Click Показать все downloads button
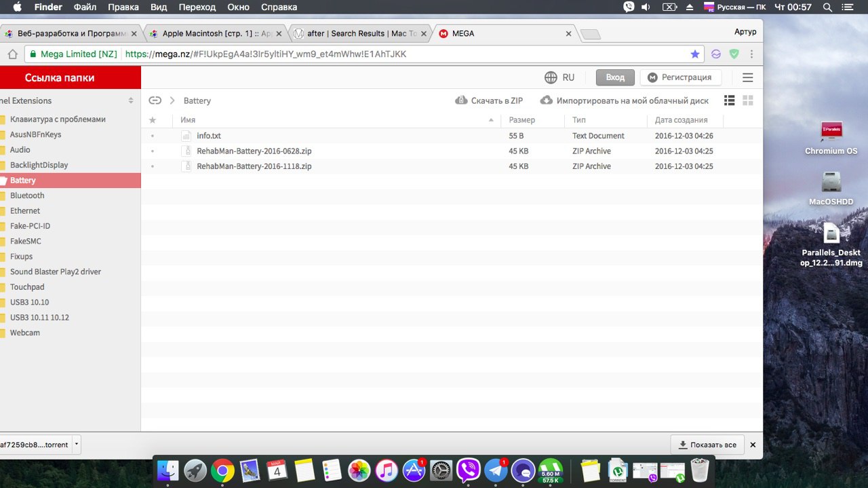The image size is (868, 488). (707, 445)
